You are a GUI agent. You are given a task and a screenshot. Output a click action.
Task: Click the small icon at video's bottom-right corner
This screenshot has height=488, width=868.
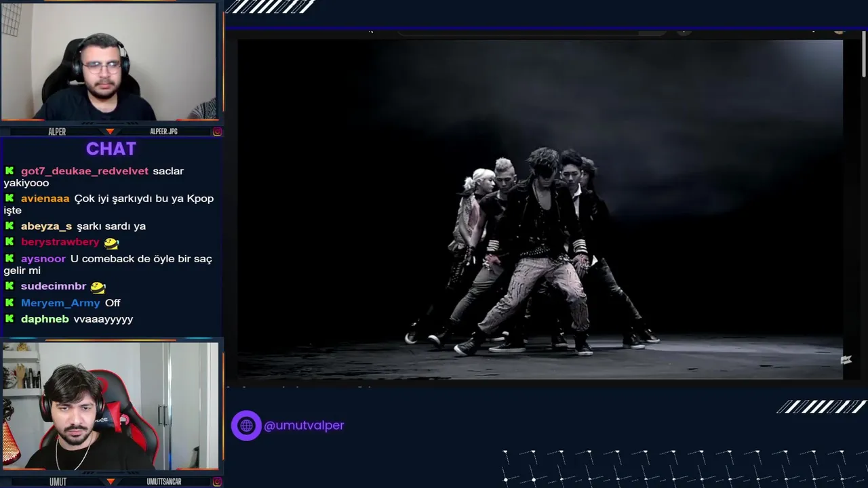[x=846, y=360]
